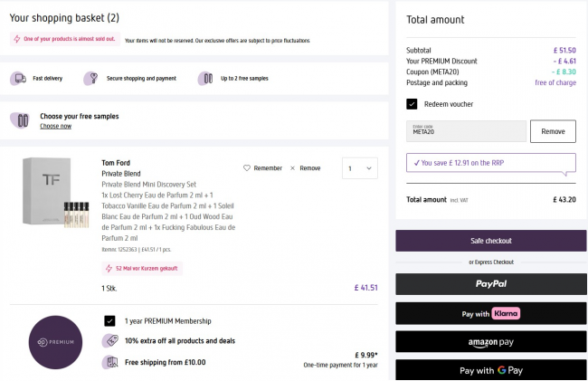Select the Amazon Pay checkout button
588x381 pixels.
490,342
